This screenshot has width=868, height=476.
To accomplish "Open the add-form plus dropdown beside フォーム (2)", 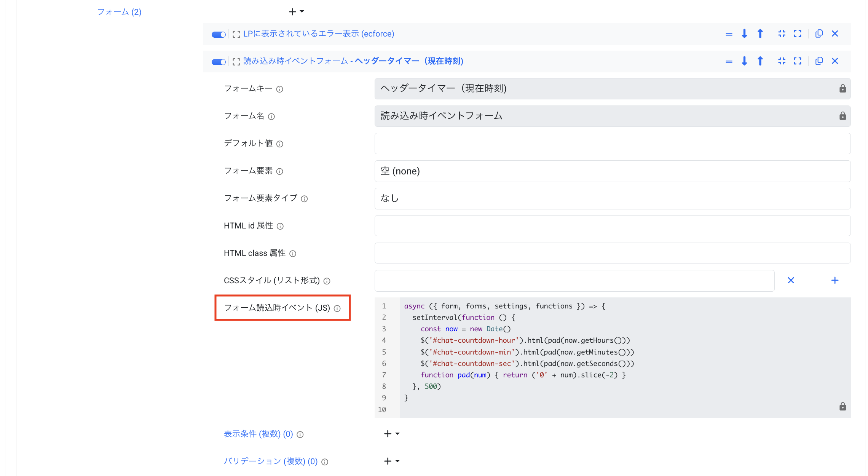I will [x=296, y=12].
